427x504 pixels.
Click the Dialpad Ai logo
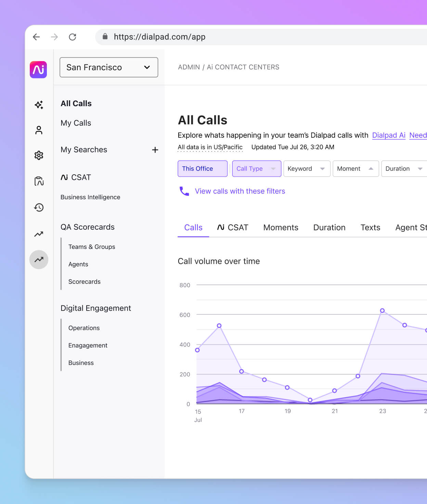(38, 70)
